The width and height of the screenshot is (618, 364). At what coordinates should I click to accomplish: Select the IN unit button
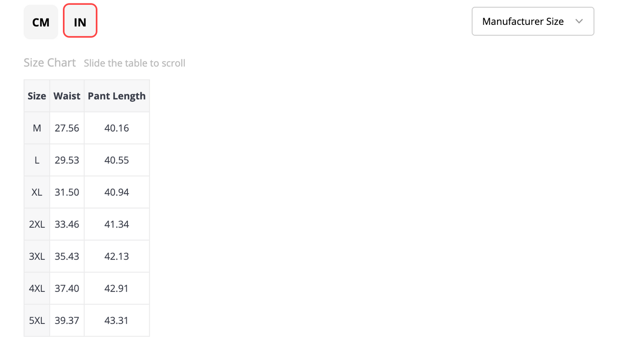click(x=80, y=21)
